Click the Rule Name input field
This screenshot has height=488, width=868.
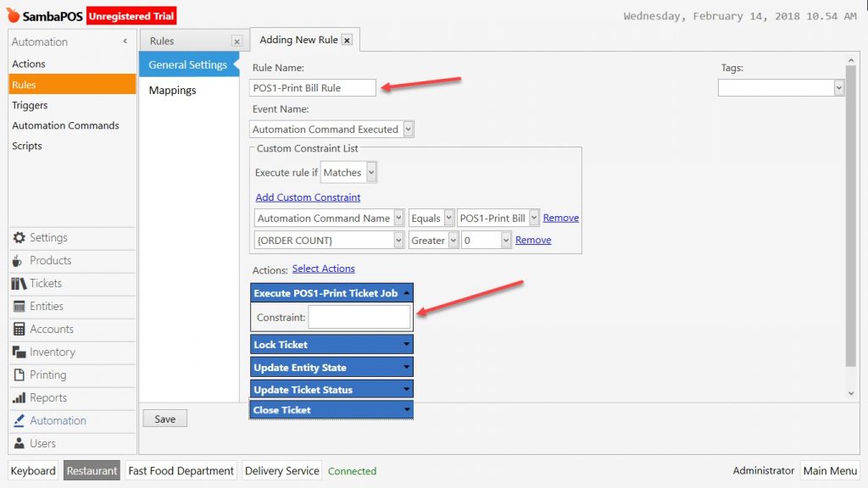(x=313, y=88)
